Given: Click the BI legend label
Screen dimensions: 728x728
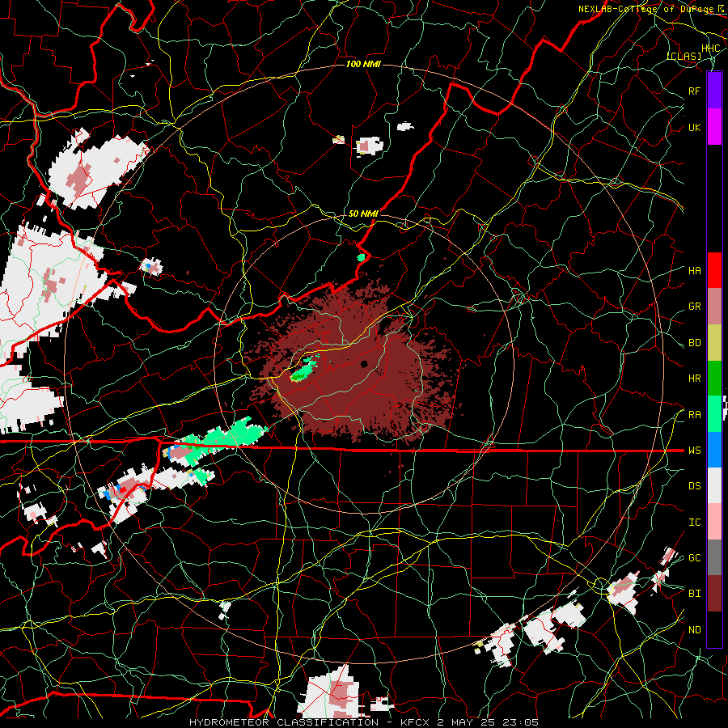Looking at the screenshot, I should (x=694, y=594).
